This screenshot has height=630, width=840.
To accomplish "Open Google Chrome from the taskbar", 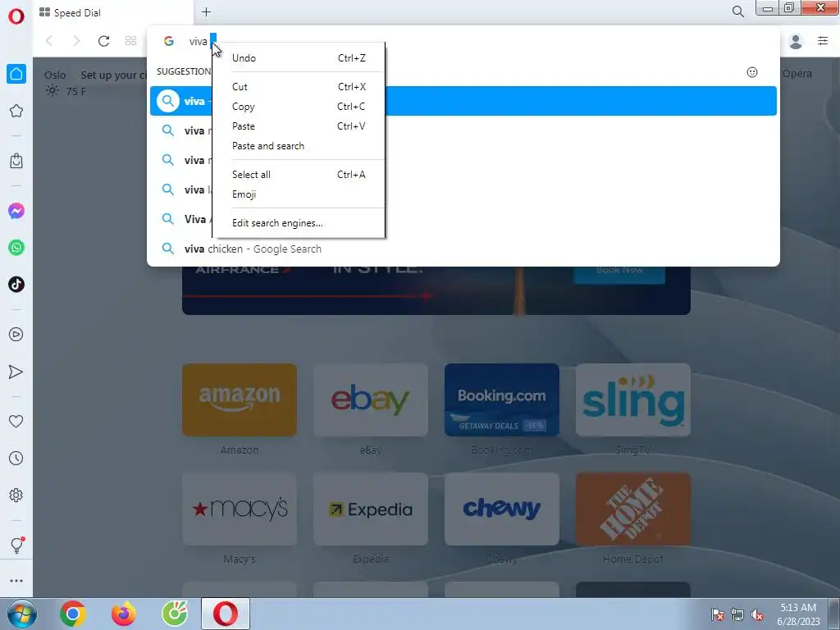I will (x=73, y=614).
